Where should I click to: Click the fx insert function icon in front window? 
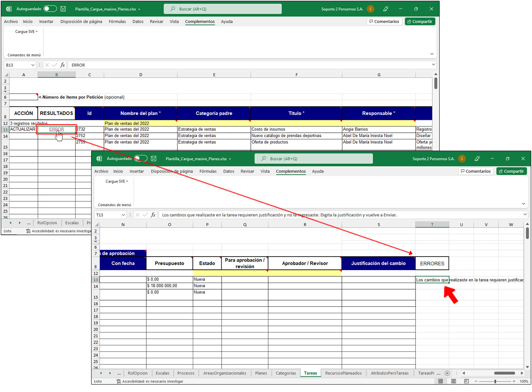coord(153,215)
